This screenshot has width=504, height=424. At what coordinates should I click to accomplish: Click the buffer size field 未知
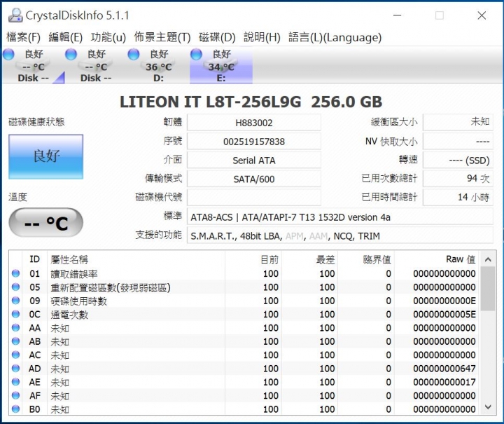(x=458, y=122)
